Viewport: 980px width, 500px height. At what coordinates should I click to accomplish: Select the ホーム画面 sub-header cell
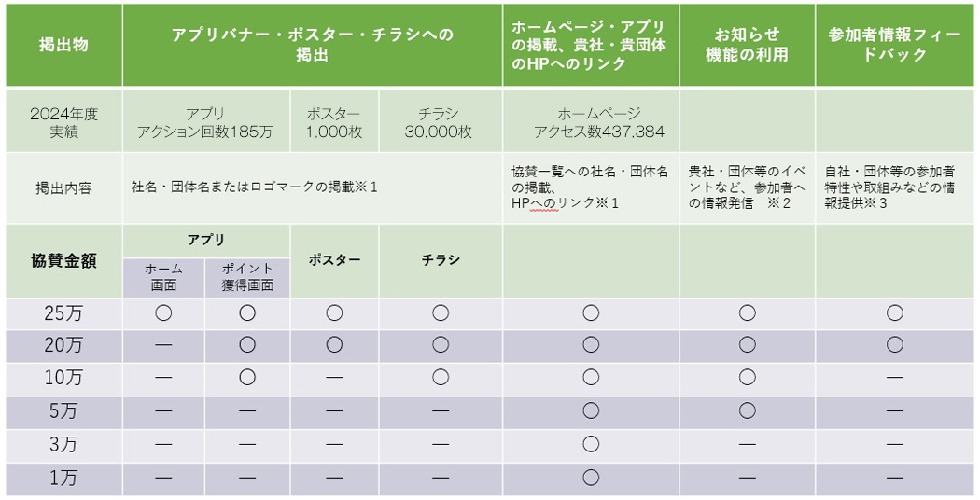pyautogui.click(x=163, y=277)
